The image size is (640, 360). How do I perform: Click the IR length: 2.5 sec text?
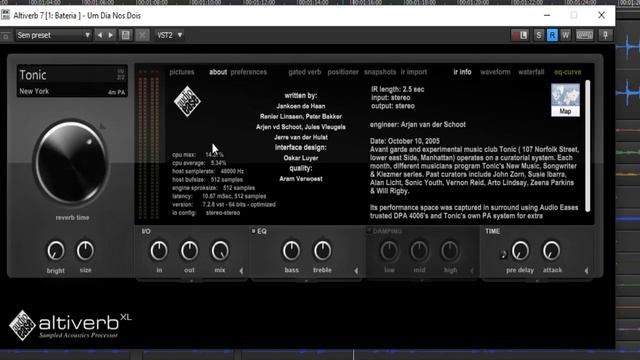pos(398,89)
